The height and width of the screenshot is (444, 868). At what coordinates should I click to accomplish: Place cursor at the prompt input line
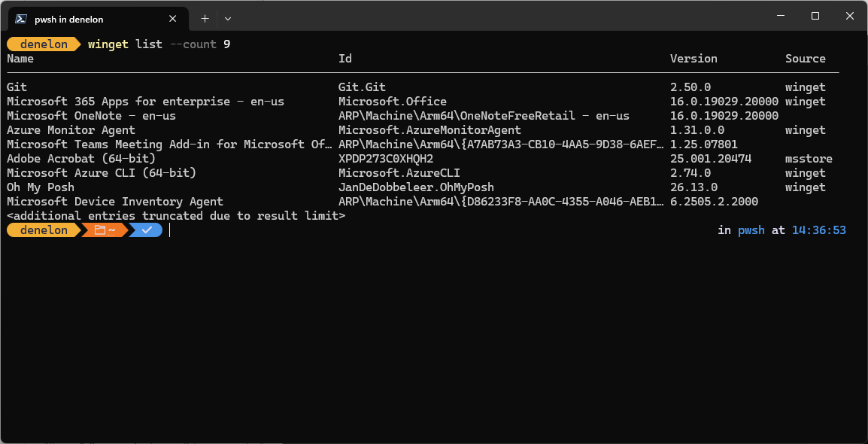[443, 230]
